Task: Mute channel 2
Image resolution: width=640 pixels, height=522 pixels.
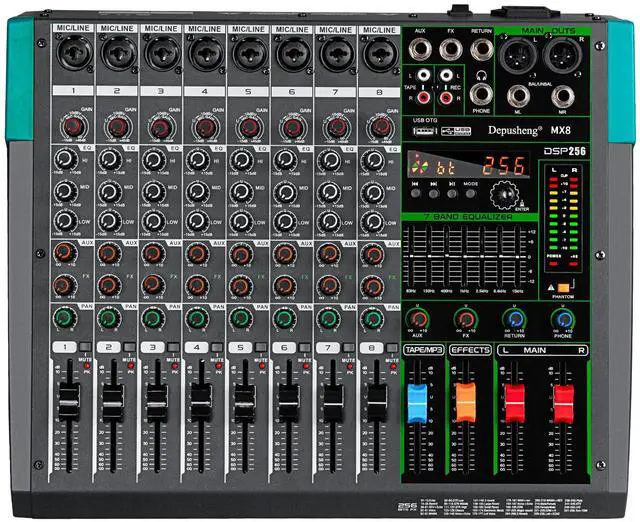Action: click(129, 347)
